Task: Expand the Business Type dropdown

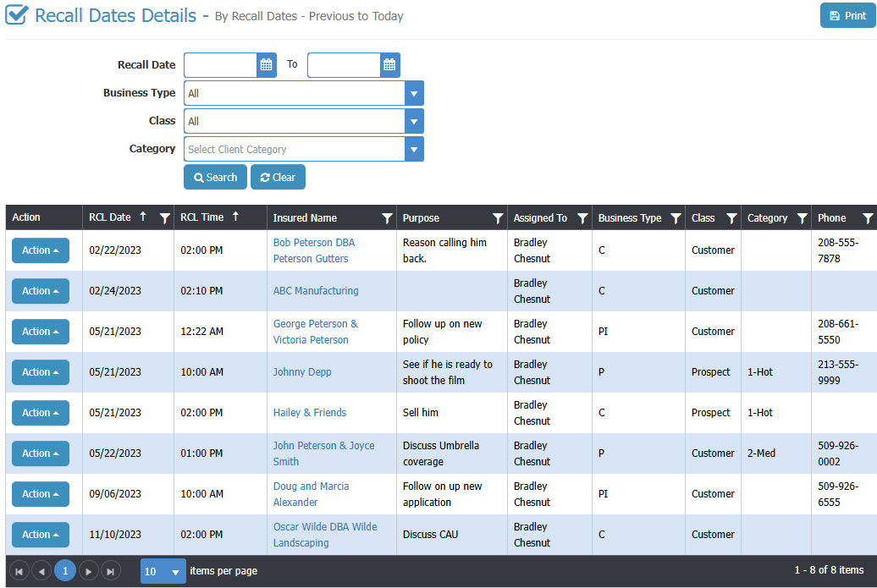Action: pyautogui.click(x=414, y=93)
